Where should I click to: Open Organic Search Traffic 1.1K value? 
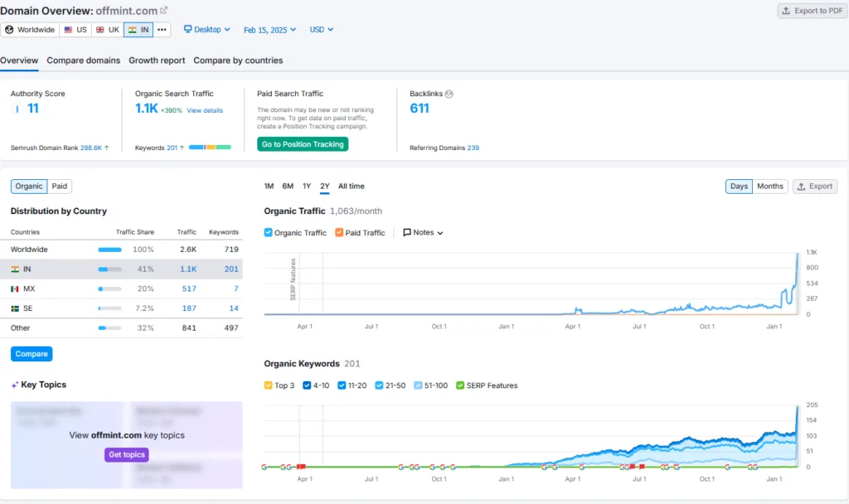pos(146,109)
